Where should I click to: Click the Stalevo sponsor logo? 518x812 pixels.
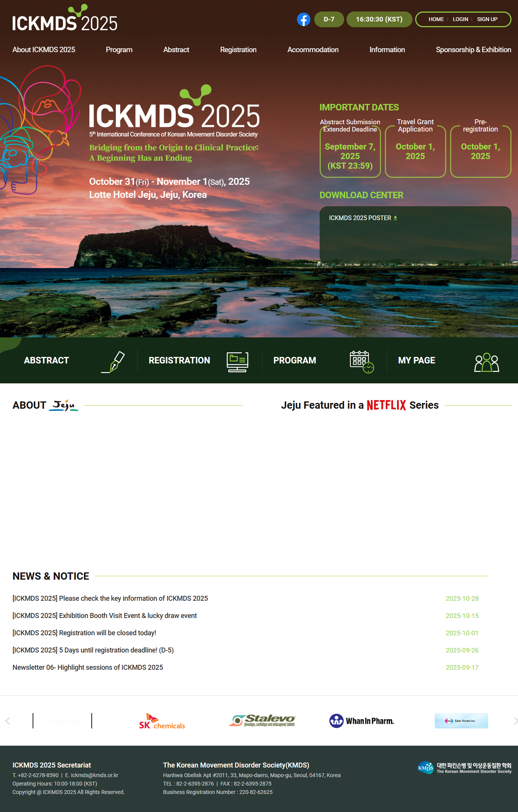tap(262, 721)
